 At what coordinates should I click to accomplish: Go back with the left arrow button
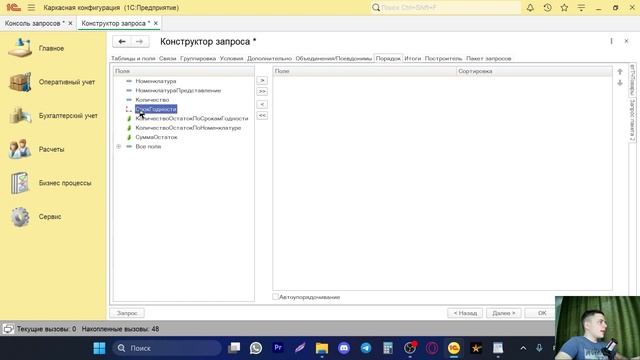pyautogui.click(x=122, y=41)
